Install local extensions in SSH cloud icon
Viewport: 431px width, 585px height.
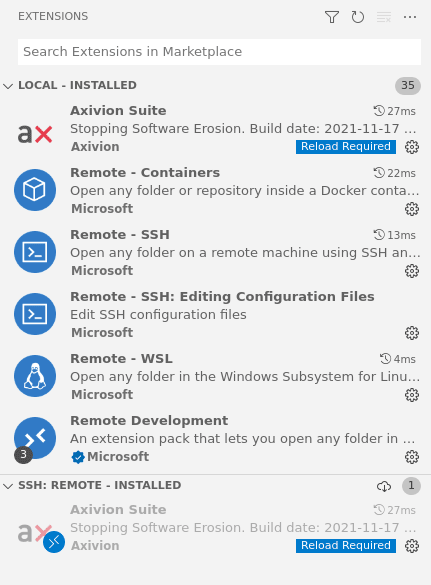coord(384,486)
